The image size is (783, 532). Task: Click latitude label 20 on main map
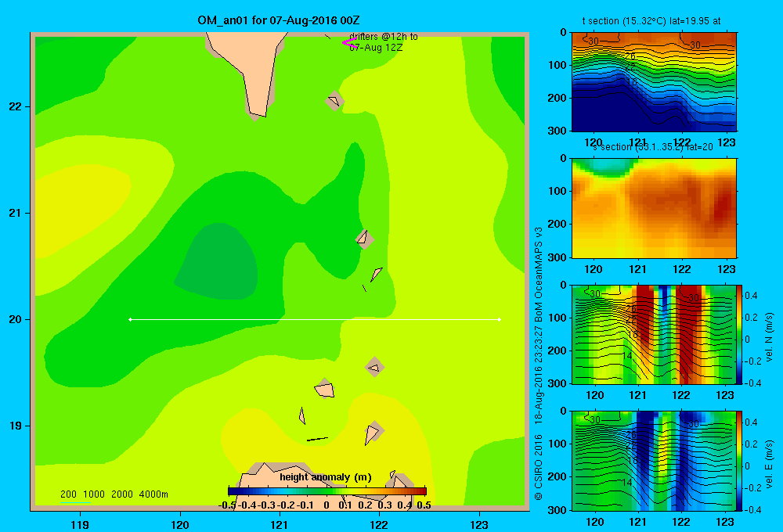point(16,319)
